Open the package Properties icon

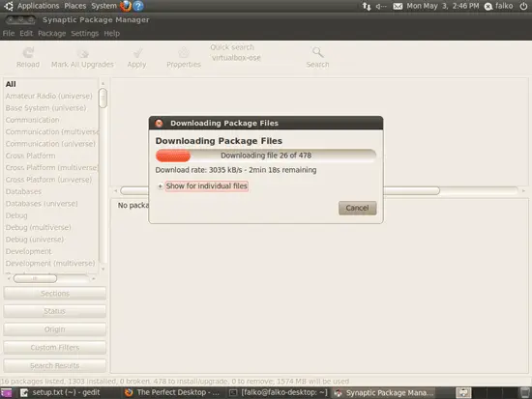pyautogui.click(x=184, y=53)
